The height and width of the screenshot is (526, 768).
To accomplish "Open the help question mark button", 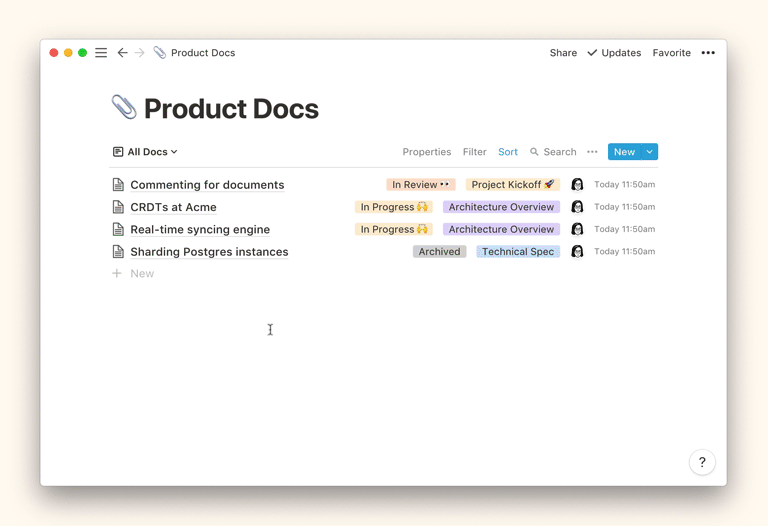I will (x=702, y=462).
